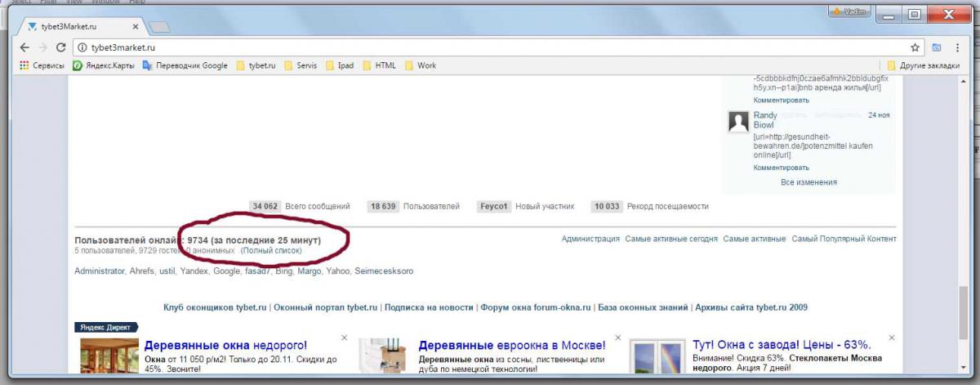Open the Полный список link

click(x=270, y=251)
